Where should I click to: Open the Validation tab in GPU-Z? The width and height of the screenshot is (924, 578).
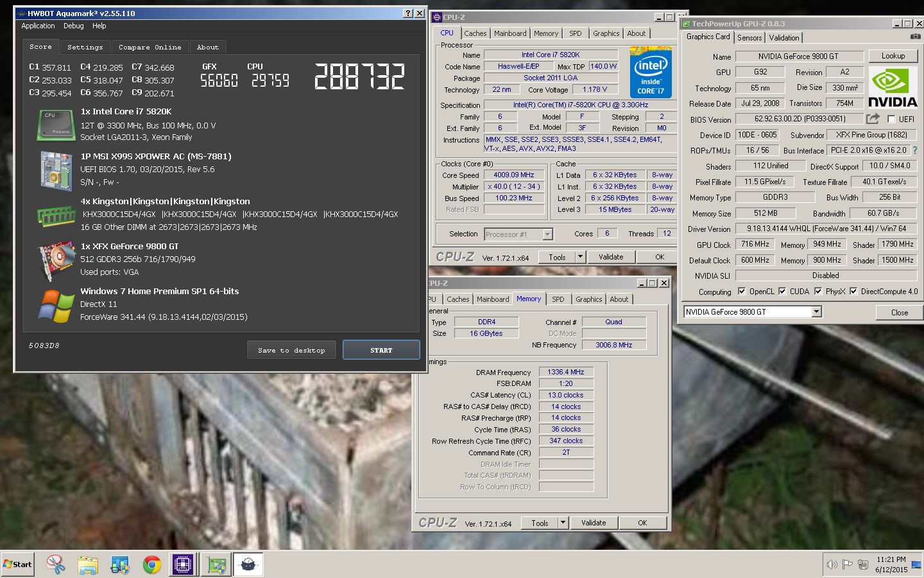784,38
